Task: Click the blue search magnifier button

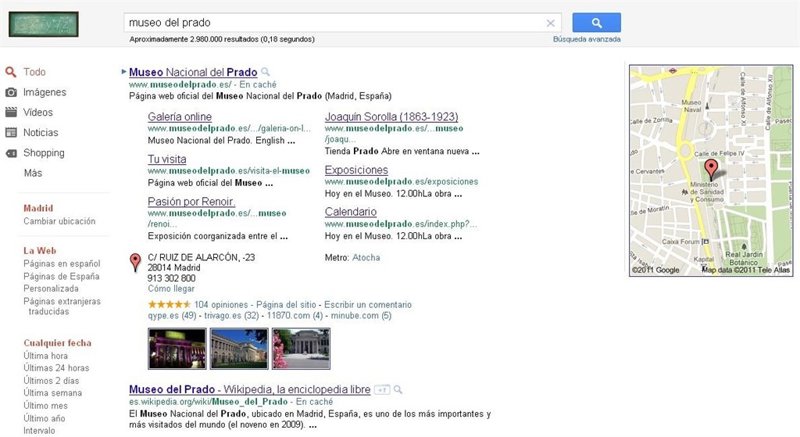Action: point(596,23)
